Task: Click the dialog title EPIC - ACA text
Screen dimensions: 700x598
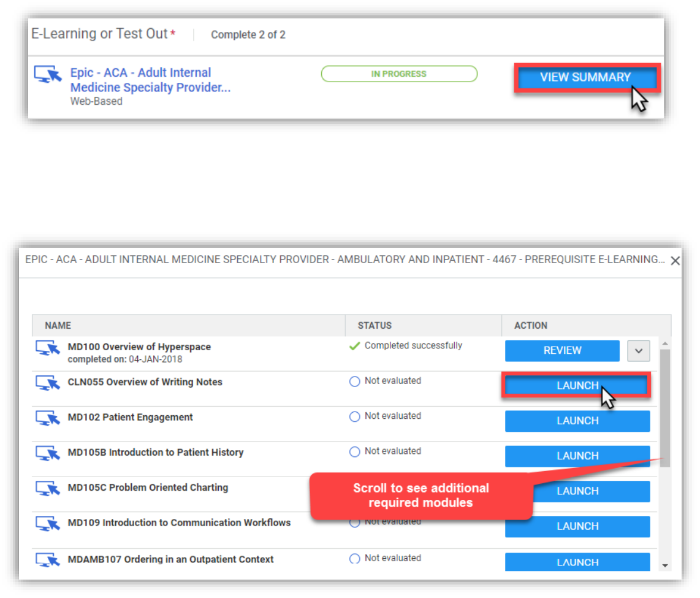Action: point(344,259)
